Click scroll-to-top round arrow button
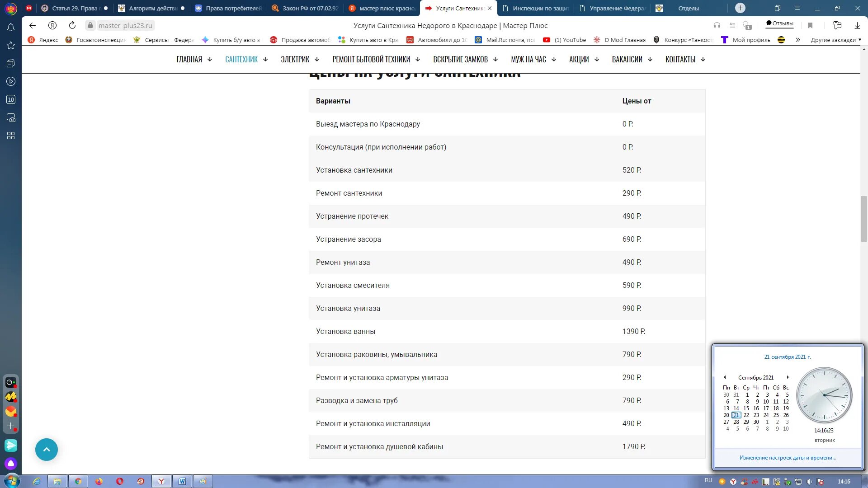Viewport: 868px width, 488px height. (x=47, y=450)
